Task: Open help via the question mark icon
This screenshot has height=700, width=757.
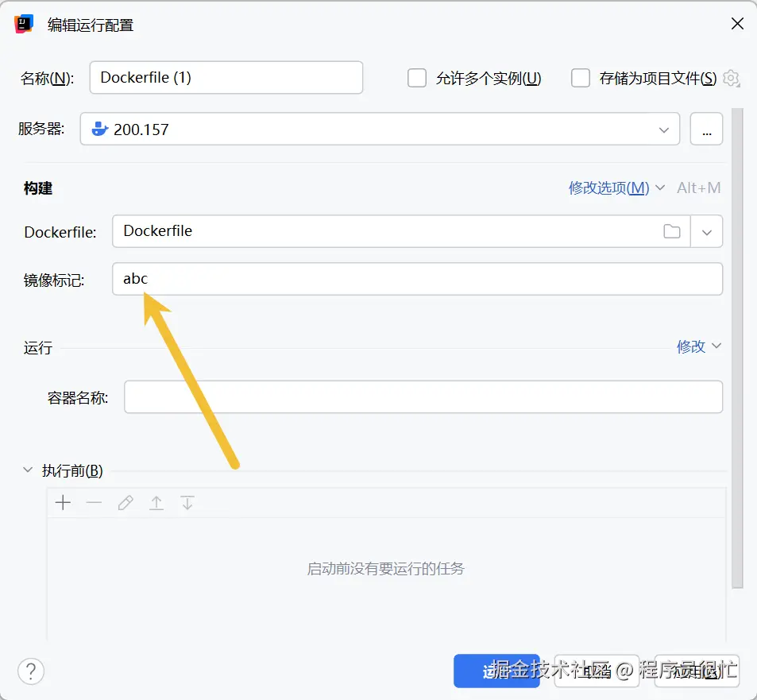Action: pyautogui.click(x=30, y=671)
